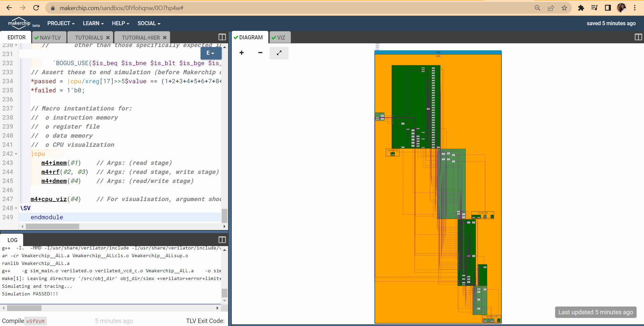Bookmark the page with the star toggle
644x326 pixels.
tap(565, 7)
